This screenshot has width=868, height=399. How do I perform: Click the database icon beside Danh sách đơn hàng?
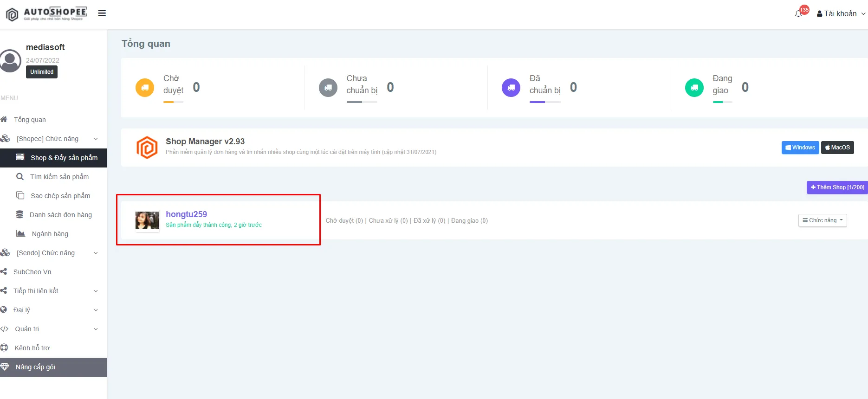(x=19, y=215)
